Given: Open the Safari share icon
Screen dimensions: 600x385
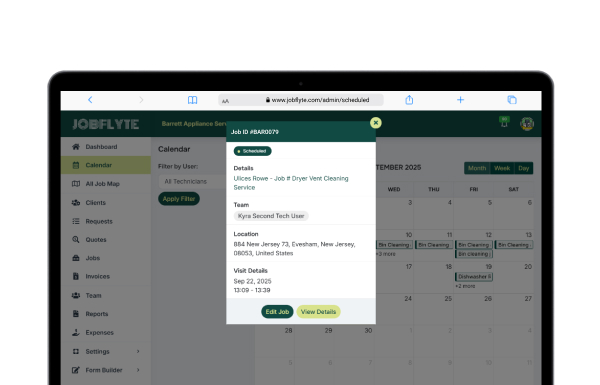Looking at the screenshot, I should pos(409,100).
